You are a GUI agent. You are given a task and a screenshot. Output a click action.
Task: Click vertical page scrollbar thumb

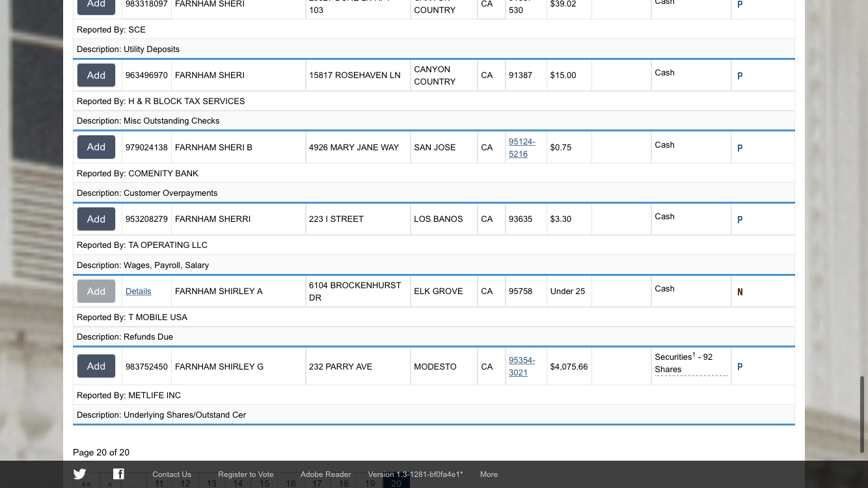pyautogui.click(x=863, y=414)
